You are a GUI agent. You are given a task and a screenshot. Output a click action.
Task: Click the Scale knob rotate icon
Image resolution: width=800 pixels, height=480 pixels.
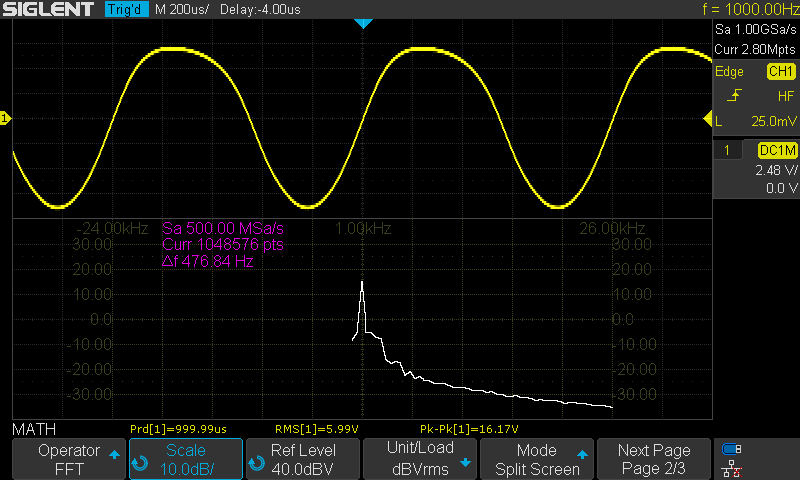(x=139, y=463)
